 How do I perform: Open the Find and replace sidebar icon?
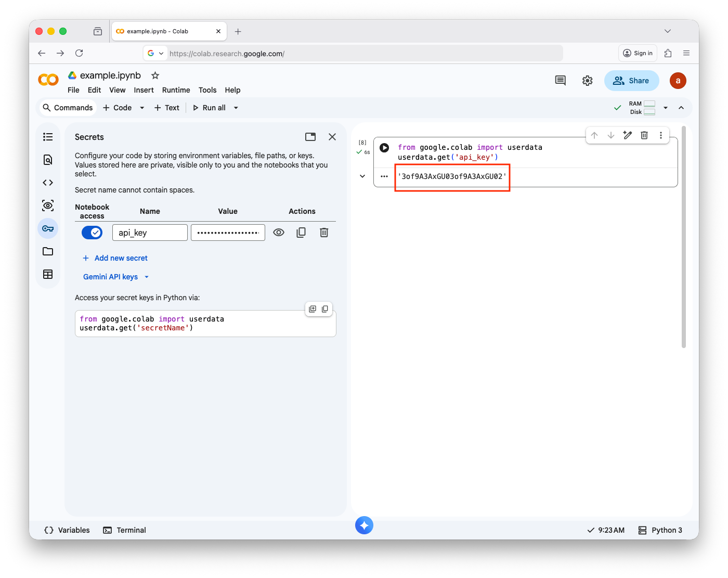coord(48,160)
